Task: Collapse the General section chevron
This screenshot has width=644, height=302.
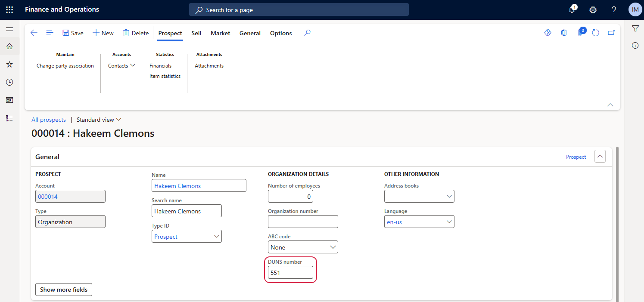Action: [600, 157]
